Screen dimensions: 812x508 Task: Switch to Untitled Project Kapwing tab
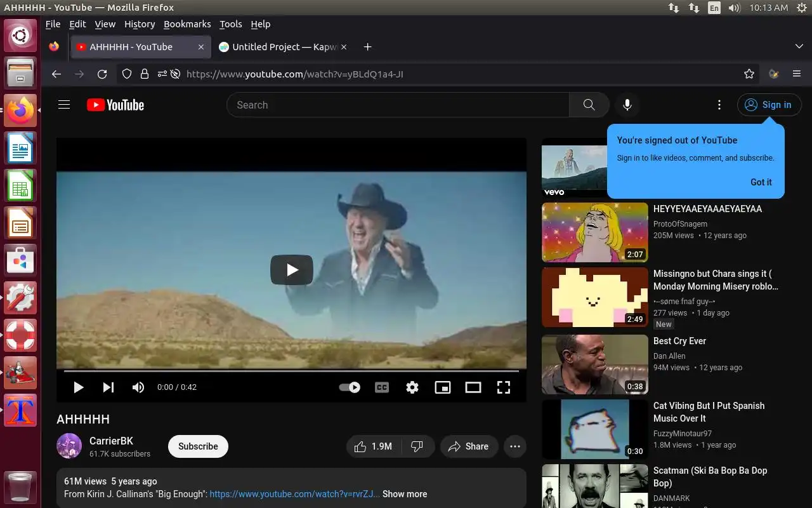tap(283, 47)
